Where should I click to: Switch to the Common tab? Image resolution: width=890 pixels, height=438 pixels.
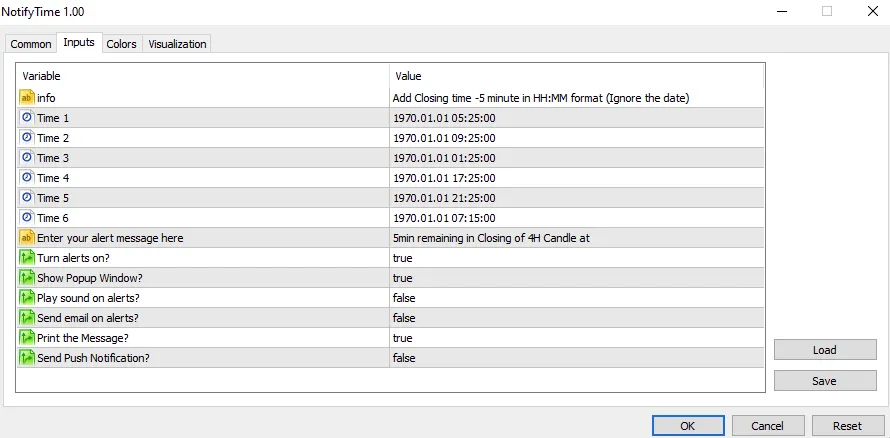click(x=31, y=44)
